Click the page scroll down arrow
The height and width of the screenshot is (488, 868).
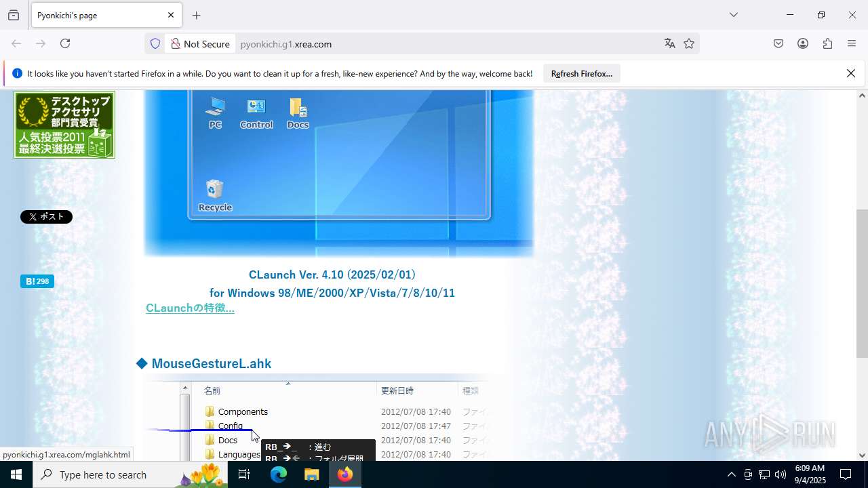(862, 455)
